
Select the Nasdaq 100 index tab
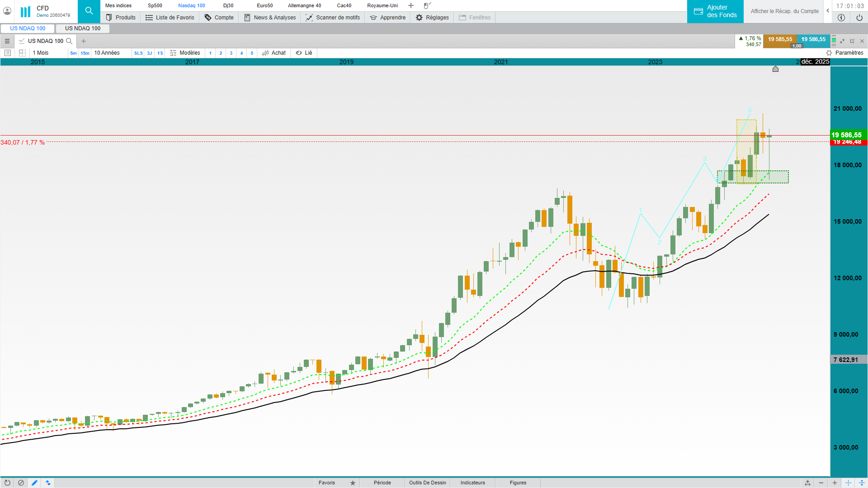[x=191, y=5]
